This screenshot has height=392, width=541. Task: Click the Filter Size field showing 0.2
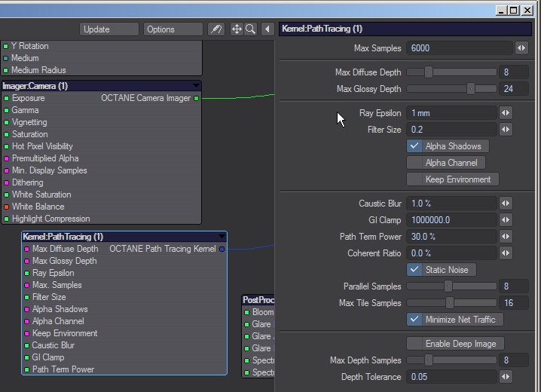pos(451,130)
